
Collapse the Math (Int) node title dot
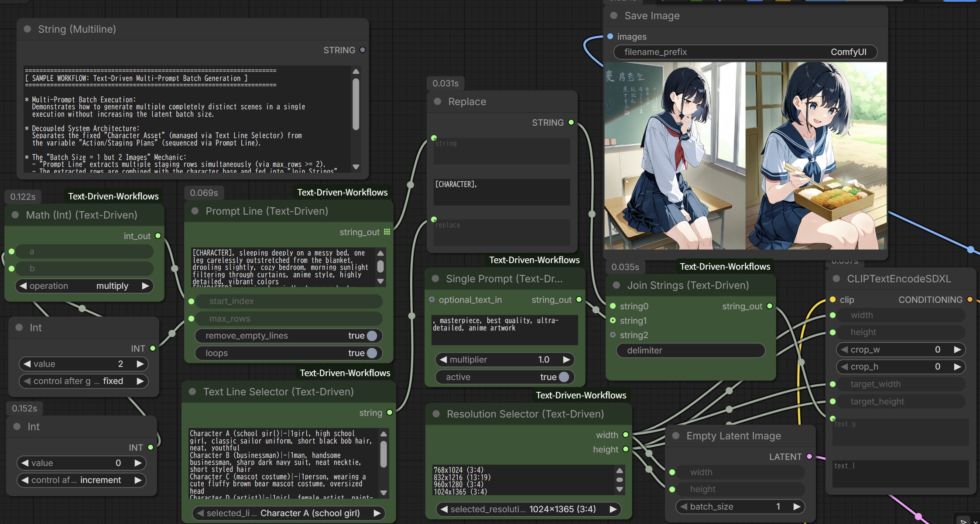pos(15,215)
